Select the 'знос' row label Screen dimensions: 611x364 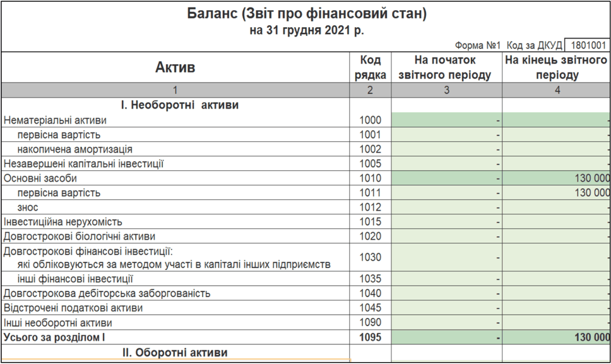[28, 208]
